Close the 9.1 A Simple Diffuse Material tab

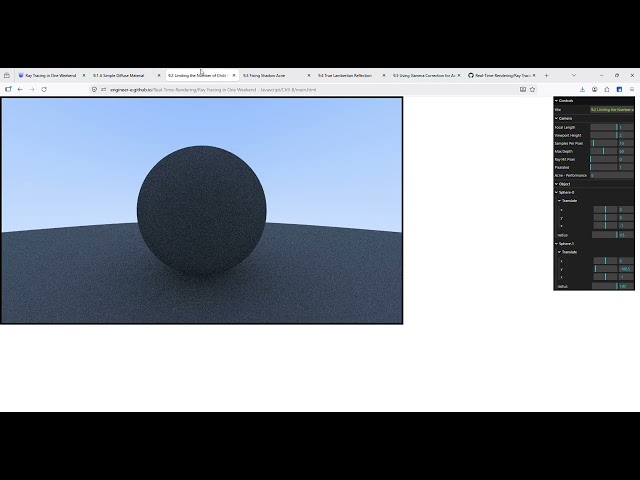point(159,76)
